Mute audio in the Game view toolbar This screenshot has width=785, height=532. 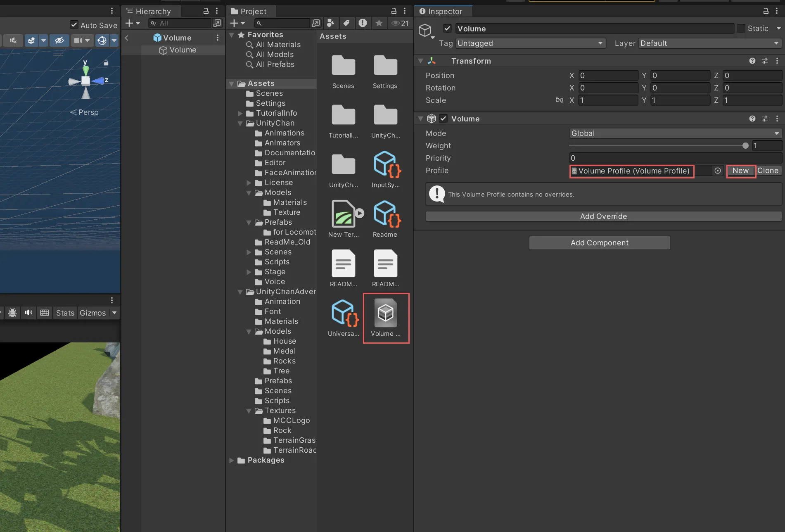click(x=28, y=313)
